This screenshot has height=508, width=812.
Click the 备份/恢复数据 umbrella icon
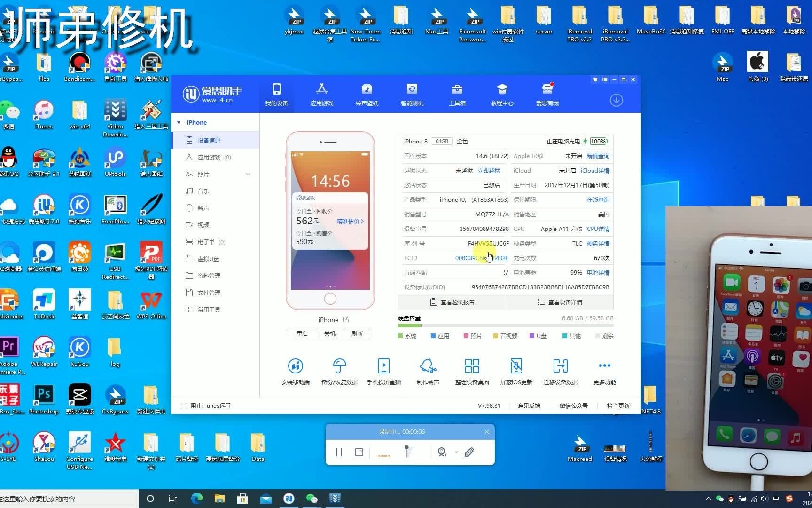[x=339, y=365]
